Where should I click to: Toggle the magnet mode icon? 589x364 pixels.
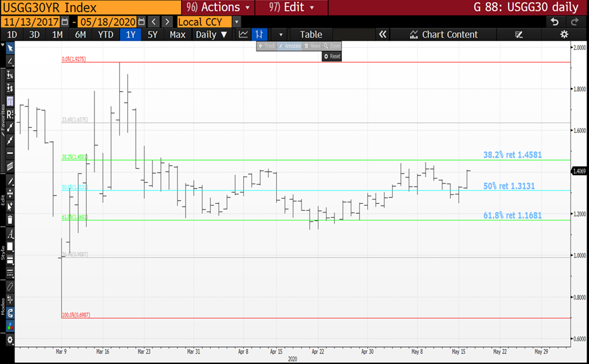click(10, 313)
